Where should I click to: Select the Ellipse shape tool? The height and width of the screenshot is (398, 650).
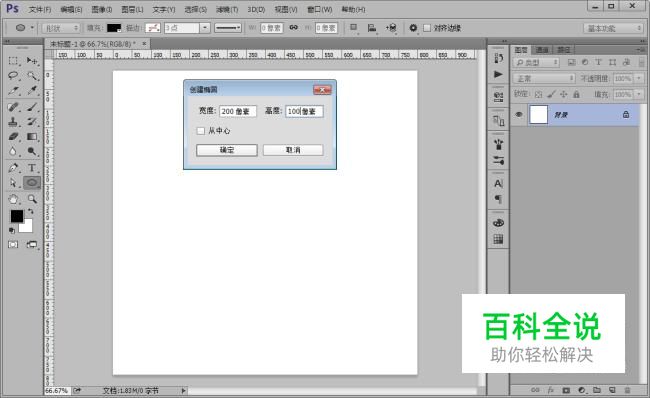(32, 183)
